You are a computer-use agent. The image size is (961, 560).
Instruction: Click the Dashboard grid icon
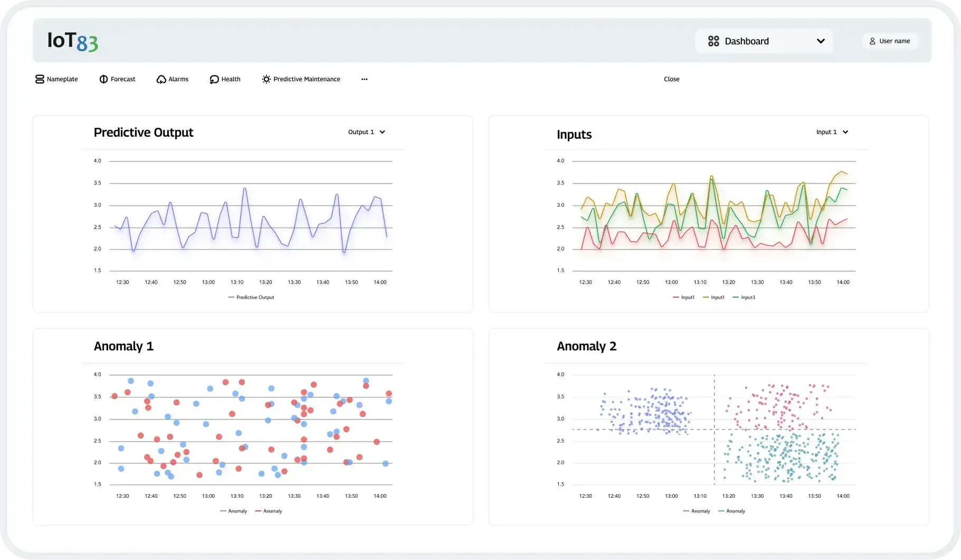pos(713,41)
